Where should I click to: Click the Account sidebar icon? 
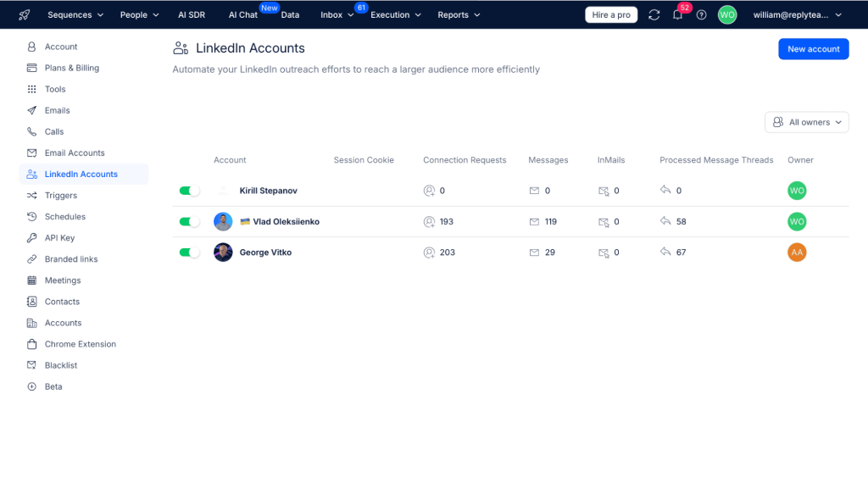point(31,47)
